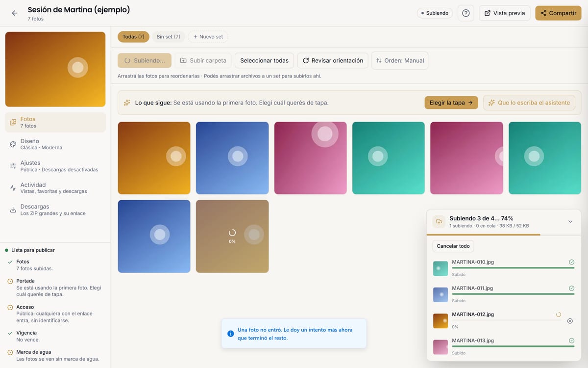Image resolution: width=588 pixels, height=368 pixels.
Task: Click the Vigencia item in the checklist
Action: (55, 336)
